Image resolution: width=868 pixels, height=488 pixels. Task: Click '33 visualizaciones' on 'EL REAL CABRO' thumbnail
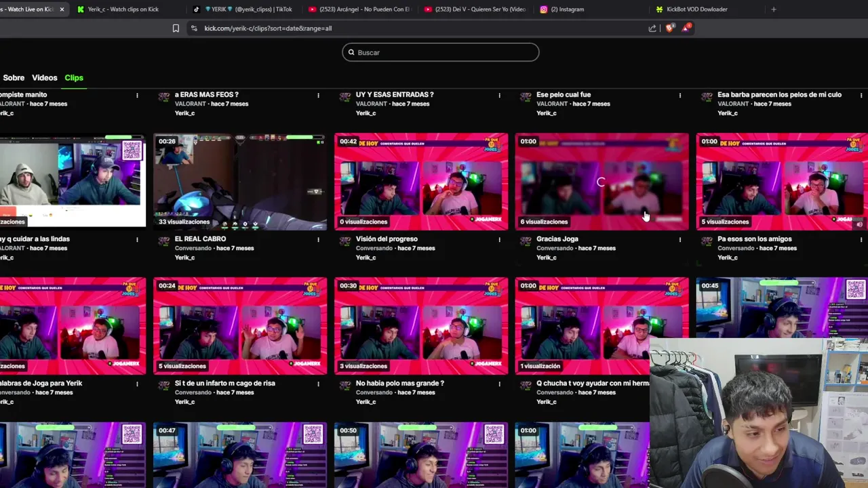[x=184, y=222]
